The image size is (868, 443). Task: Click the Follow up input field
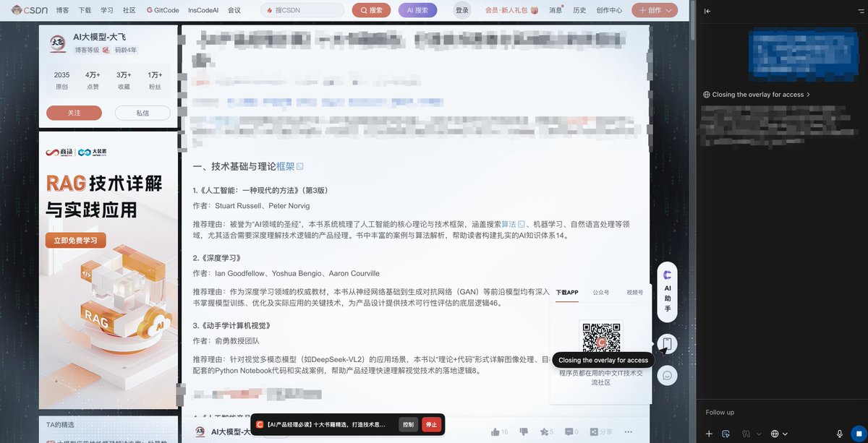pyautogui.click(x=781, y=413)
